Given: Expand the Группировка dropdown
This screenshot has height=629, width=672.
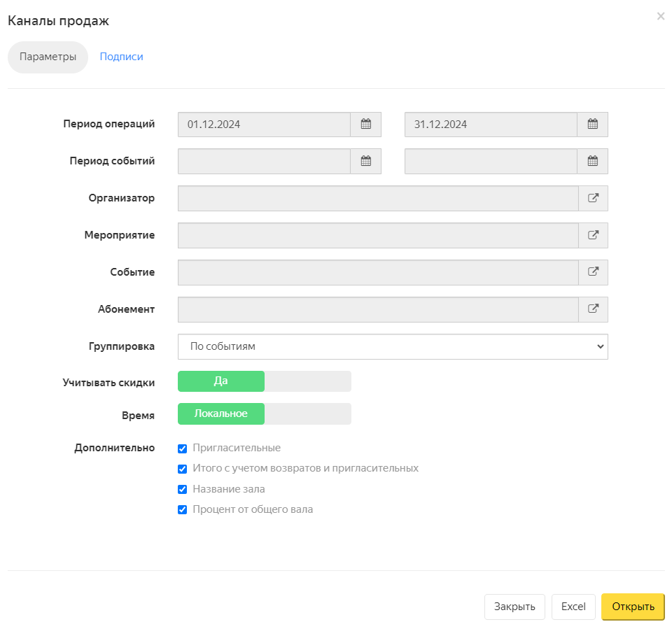Looking at the screenshot, I should pos(393,346).
